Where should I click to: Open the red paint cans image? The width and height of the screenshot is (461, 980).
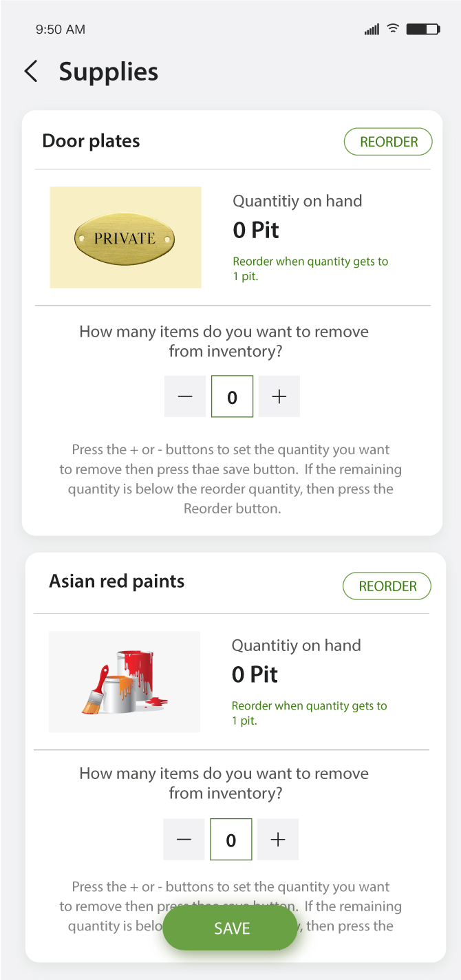[125, 681]
